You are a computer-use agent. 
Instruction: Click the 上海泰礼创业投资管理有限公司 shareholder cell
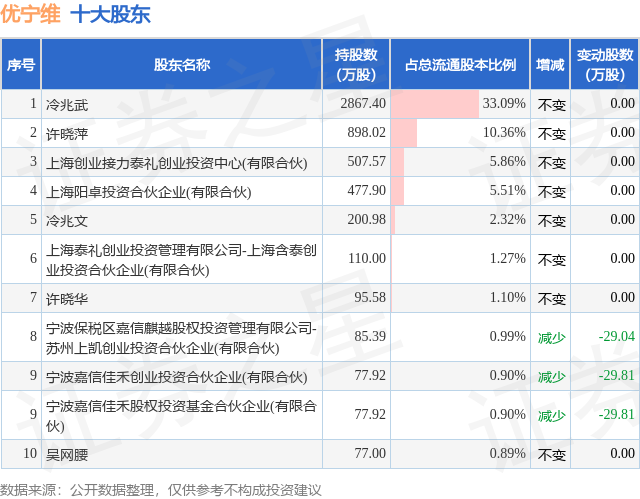182,259
